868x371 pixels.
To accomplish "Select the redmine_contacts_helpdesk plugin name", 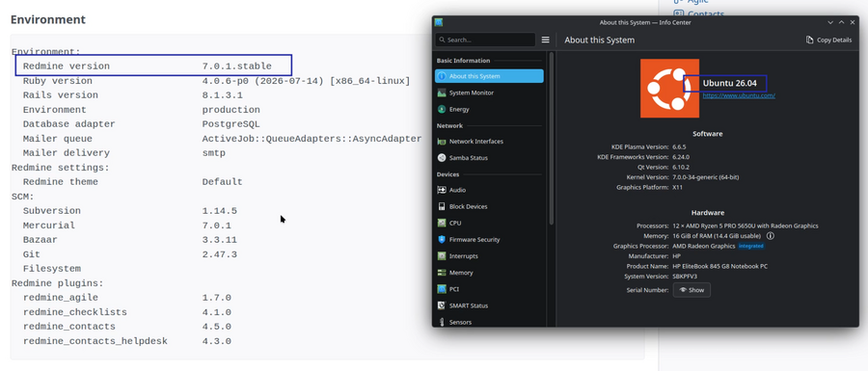I will (95, 342).
